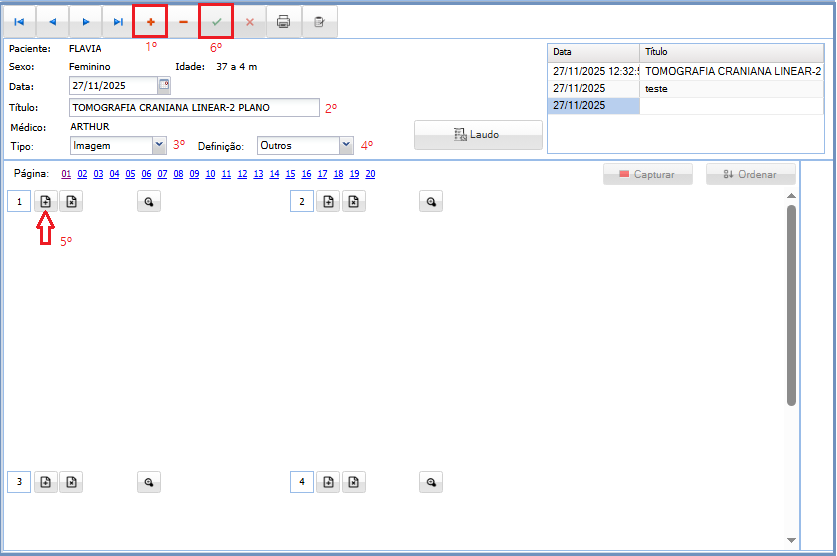Open the Data calendar date picker
Screen dimensions: 837x556
(164, 85)
